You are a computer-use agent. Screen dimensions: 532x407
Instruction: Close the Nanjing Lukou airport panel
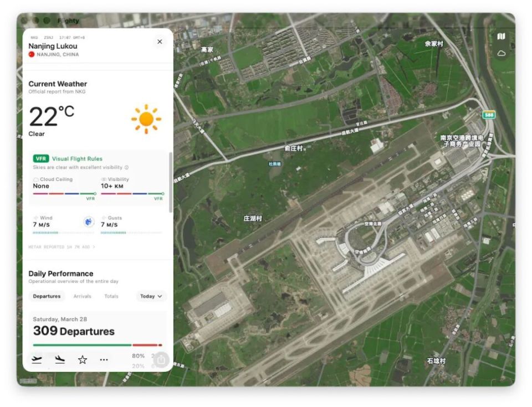pyautogui.click(x=160, y=42)
